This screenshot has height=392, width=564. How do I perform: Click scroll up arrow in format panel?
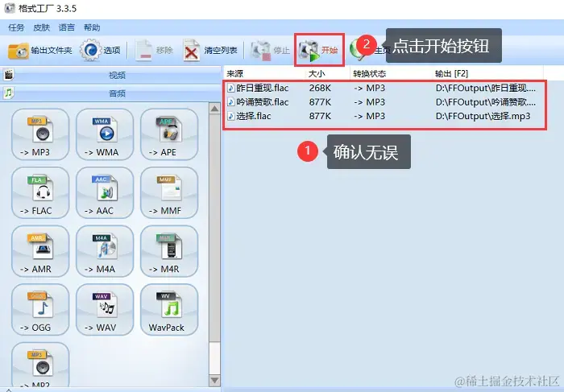(215, 109)
